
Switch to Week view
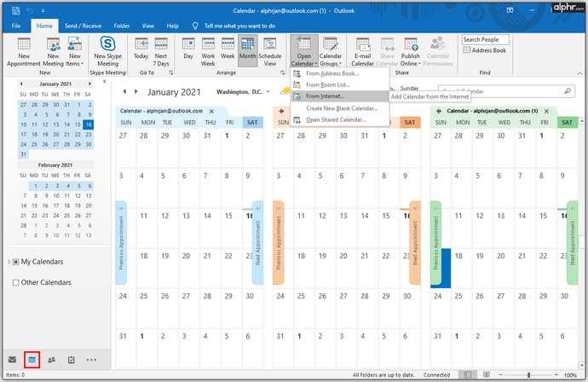pos(228,49)
